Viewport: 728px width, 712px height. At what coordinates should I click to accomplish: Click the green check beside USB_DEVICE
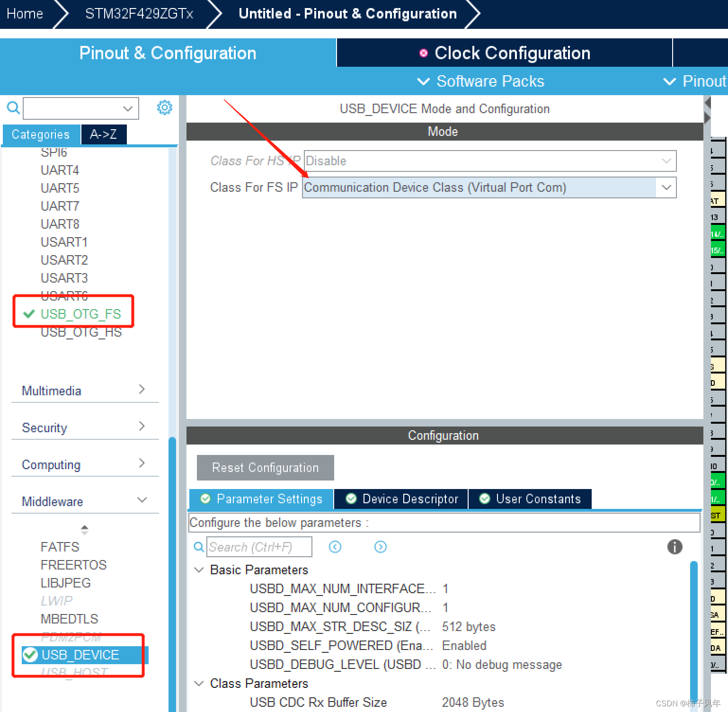point(30,655)
